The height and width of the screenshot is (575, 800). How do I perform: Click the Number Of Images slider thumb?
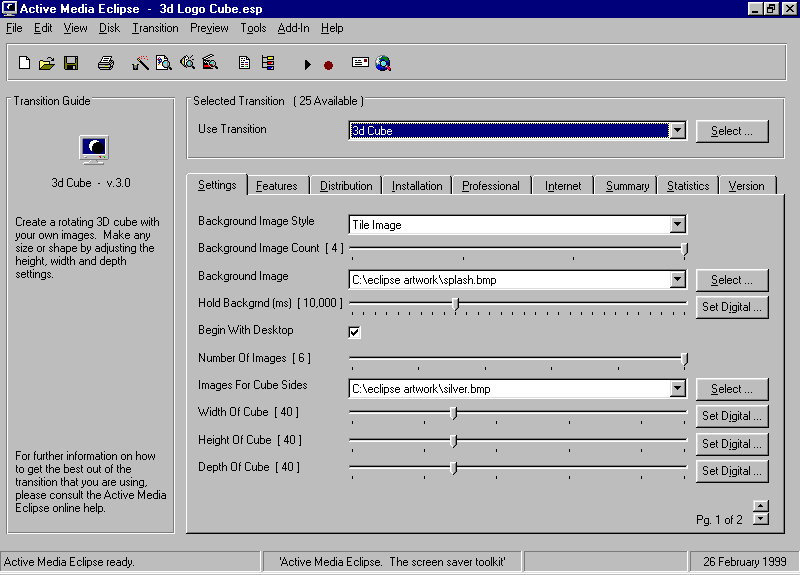click(684, 360)
